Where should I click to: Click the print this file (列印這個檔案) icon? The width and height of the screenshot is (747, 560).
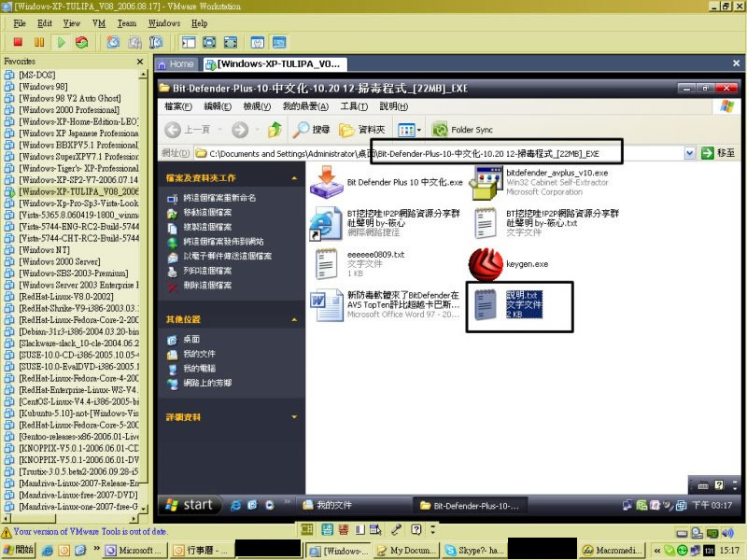pyautogui.click(x=173, y=271)
